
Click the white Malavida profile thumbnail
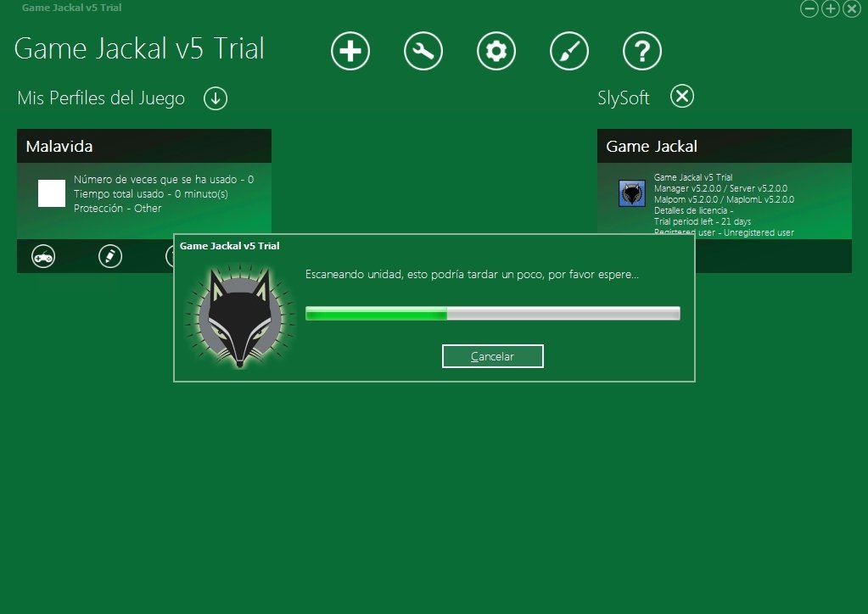[x=52, y=193]
